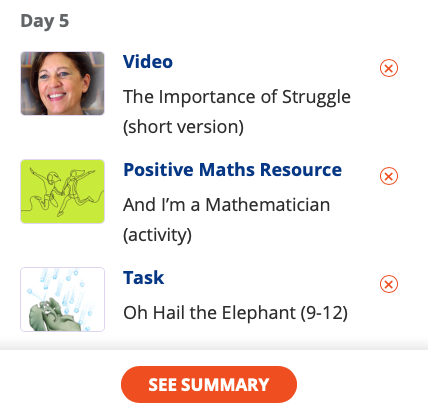Click the SEE SUMMARY button
The height and width of the screenshot is (412, 428).
(x=209, y=384)
